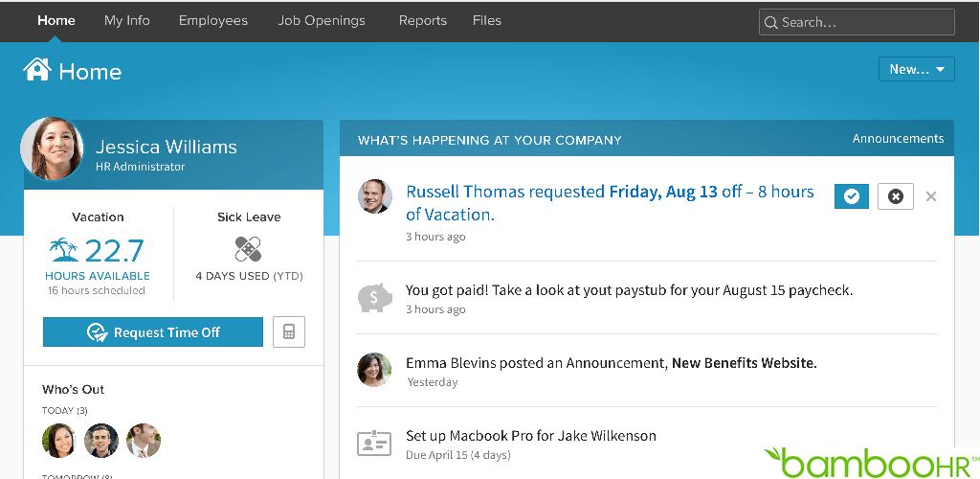The height and width of the screenshot is (479, 980).
Task: Switch to Job Openings tab
Action: point(322,20)
